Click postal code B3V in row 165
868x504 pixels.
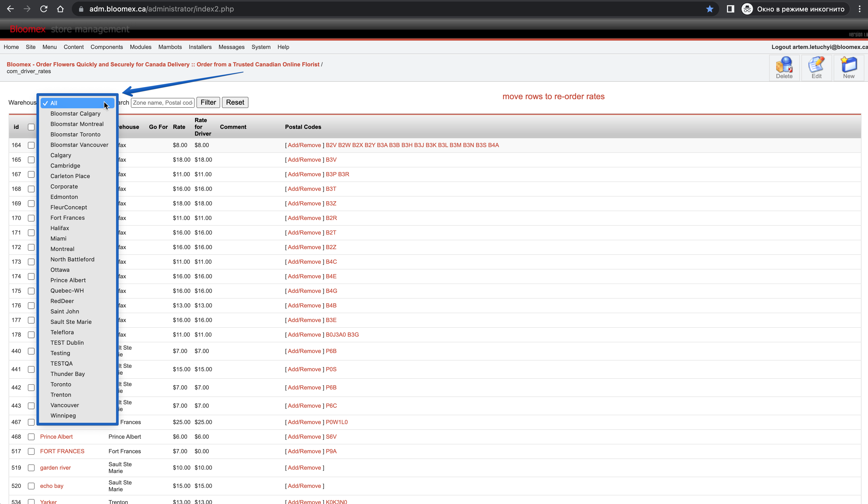[331, 160]
